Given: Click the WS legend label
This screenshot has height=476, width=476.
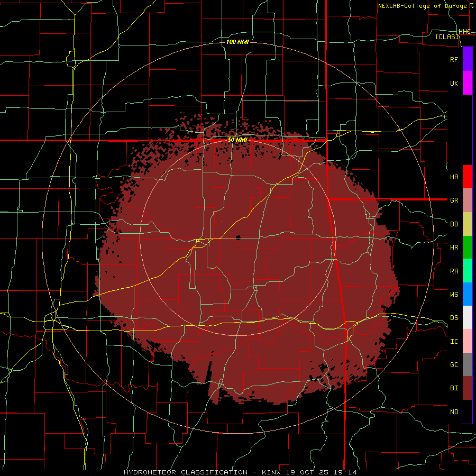Looking at the screenshot, I should coord(454,295).
